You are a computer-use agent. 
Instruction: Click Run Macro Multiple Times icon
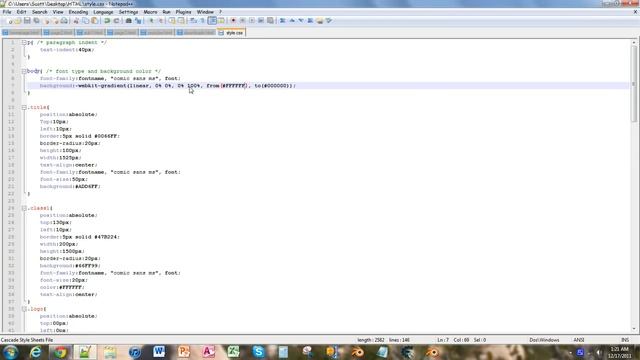pos(261,20)
